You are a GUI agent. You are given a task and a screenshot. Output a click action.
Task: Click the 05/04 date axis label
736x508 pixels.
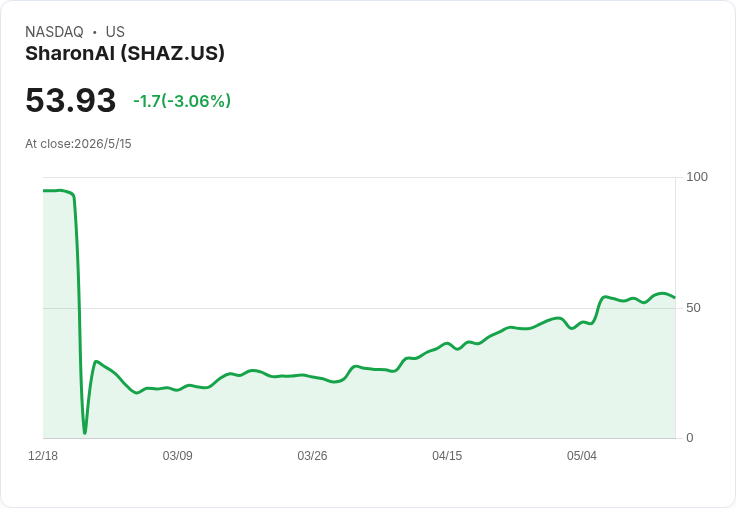tap(582, 455)
